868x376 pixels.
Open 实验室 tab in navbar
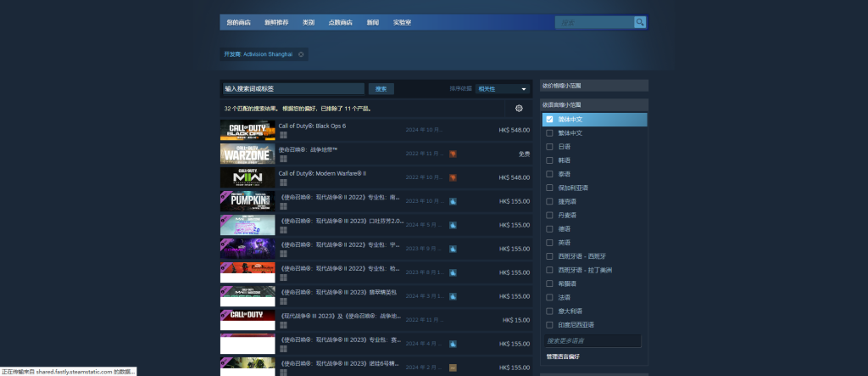402,23
